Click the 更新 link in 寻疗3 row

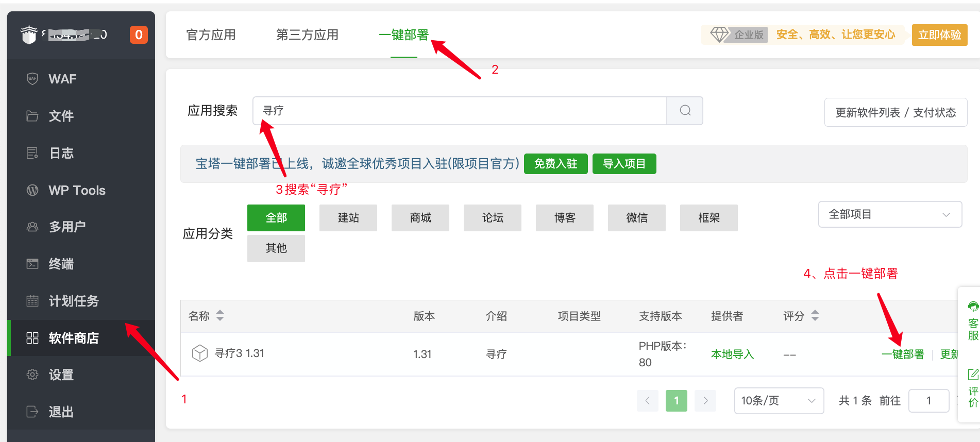pyautogui.click(x=949, y=354)
